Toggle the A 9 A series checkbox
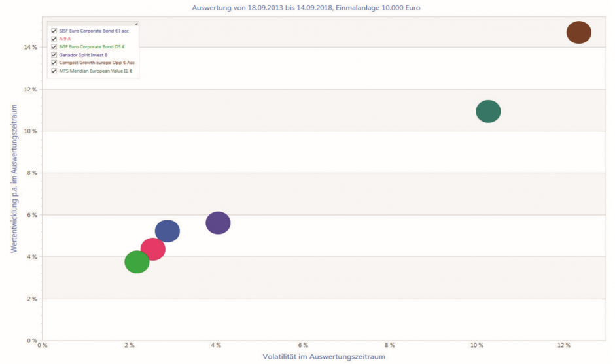 (54, 39)
